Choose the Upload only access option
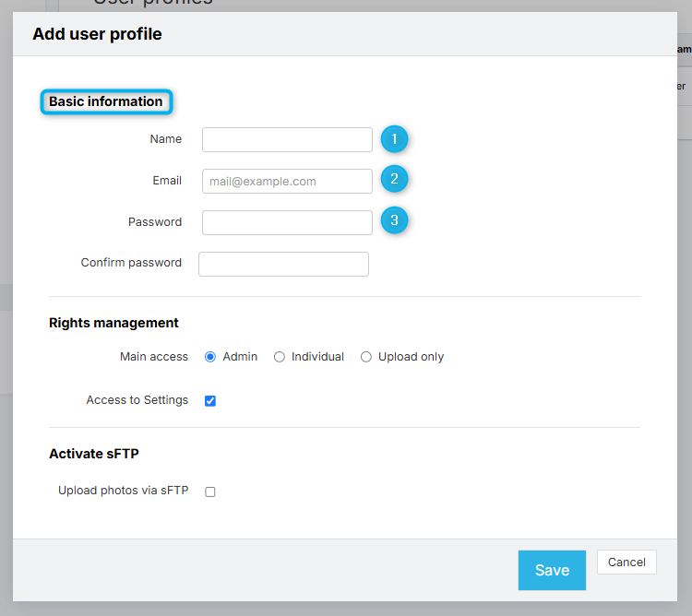Image resolution: width=692 pixels, height=616 pixels. pyautogui.click(x=366, y=357)
